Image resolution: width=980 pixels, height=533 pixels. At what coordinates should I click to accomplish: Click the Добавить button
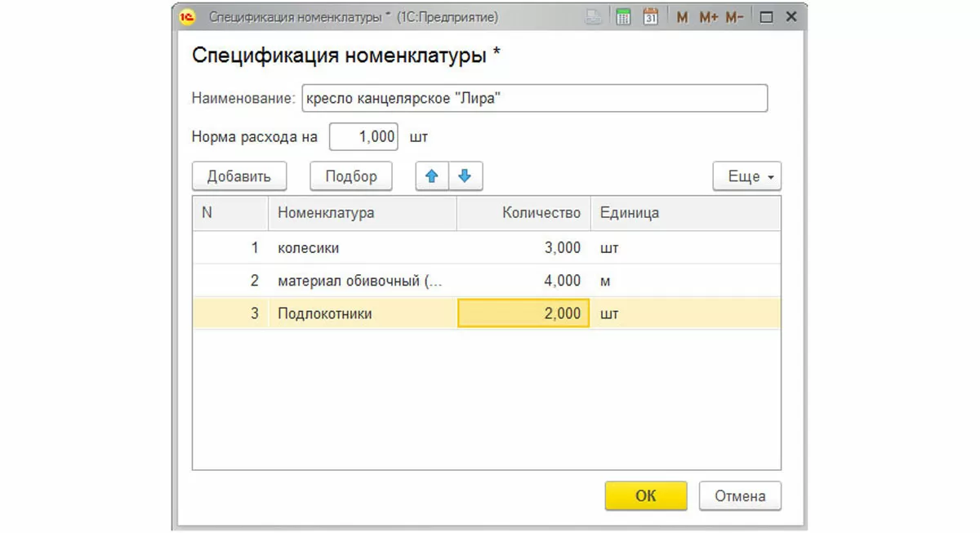tap(238, 176)
